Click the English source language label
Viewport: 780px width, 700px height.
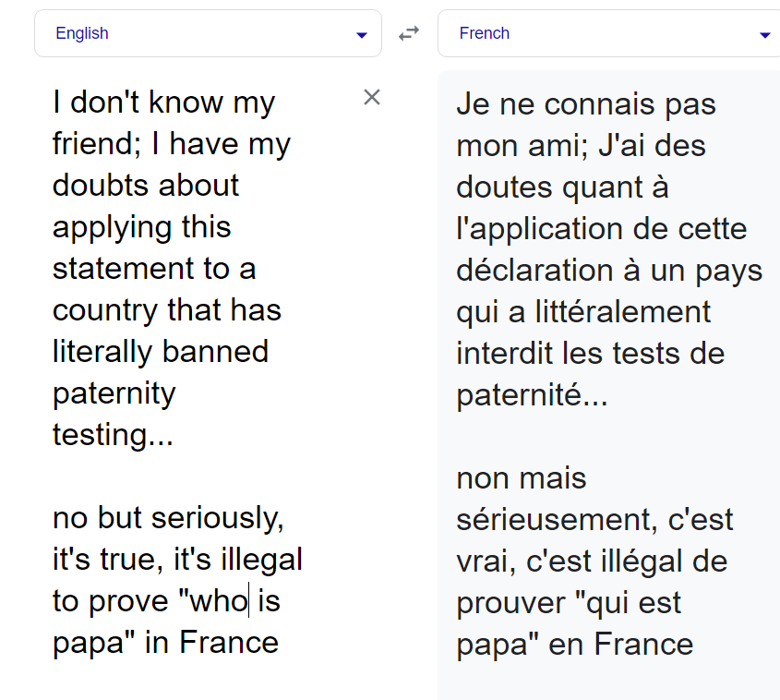82,33
